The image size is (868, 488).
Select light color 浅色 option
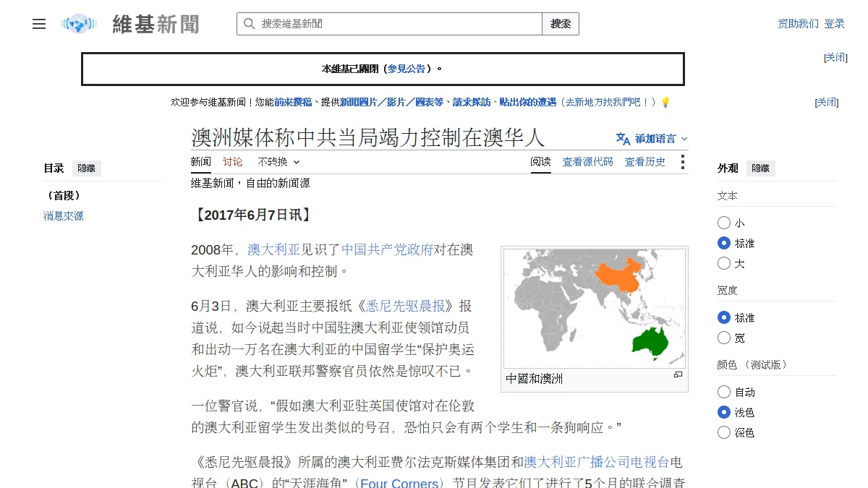724,412
